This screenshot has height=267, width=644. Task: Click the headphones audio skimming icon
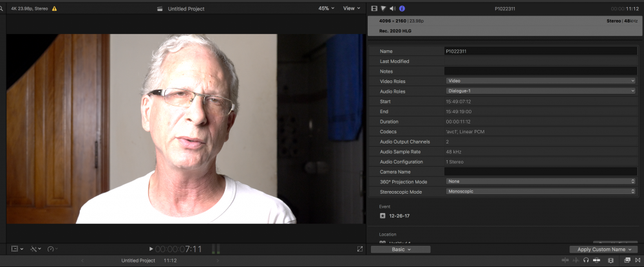pyautogui.click(x=586, y=261)
